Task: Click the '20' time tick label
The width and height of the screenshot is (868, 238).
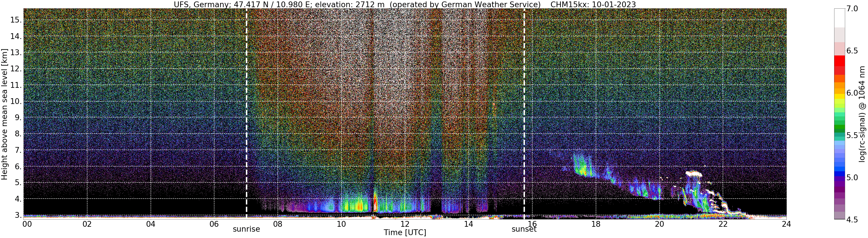Action: 659,224
